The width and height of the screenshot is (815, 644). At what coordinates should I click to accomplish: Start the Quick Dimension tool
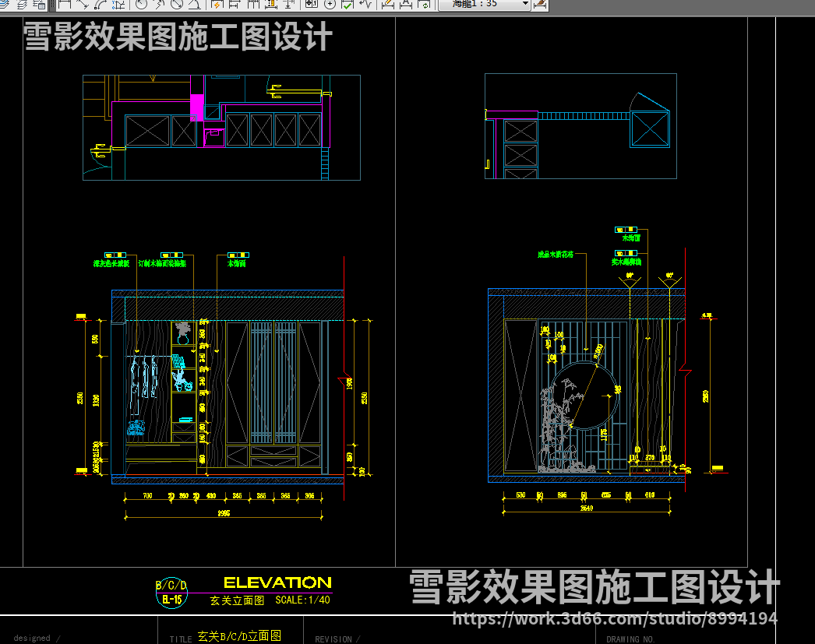(x=217, y=4)
